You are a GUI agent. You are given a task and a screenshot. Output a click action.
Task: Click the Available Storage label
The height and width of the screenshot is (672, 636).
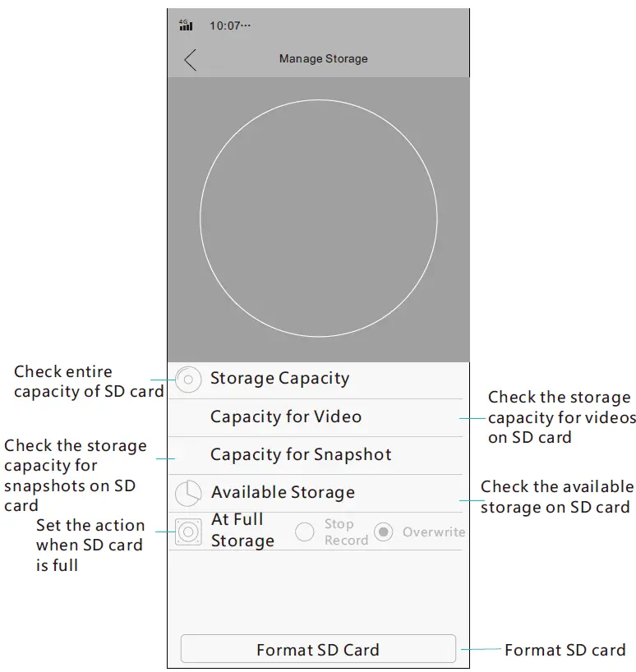point(283,492)
